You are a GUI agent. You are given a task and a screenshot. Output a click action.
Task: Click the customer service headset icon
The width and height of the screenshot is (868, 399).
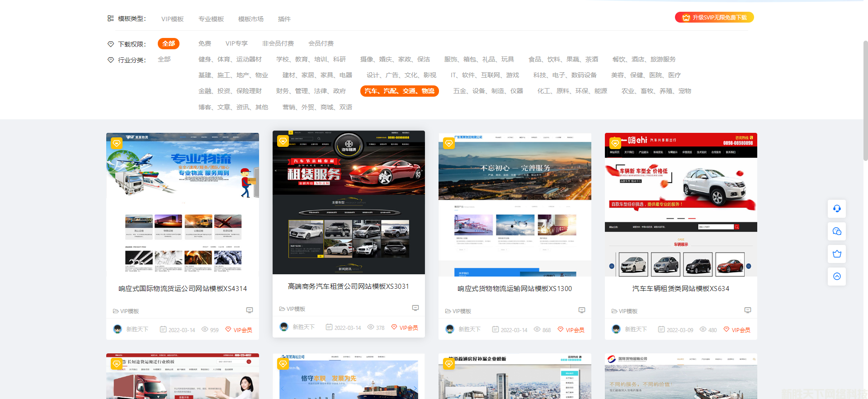837,209
